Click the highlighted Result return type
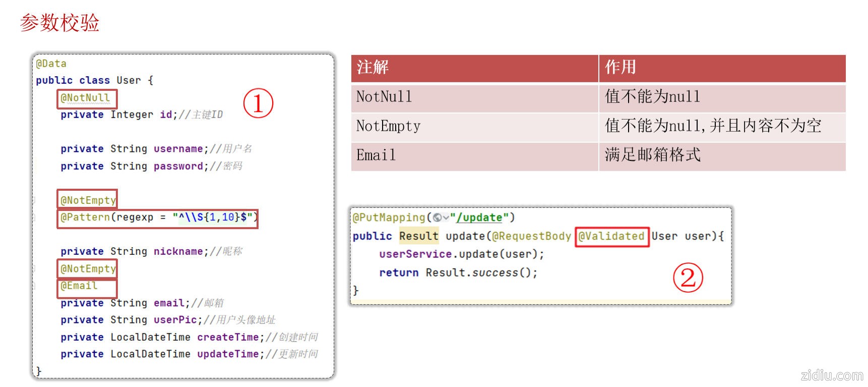This screenshot has height=387, width=868. tap(418, 236)
